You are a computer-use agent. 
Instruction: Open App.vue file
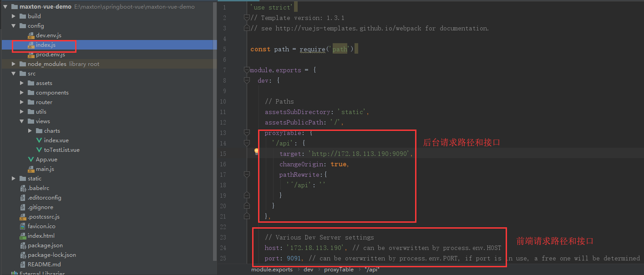tap(46, 160)
